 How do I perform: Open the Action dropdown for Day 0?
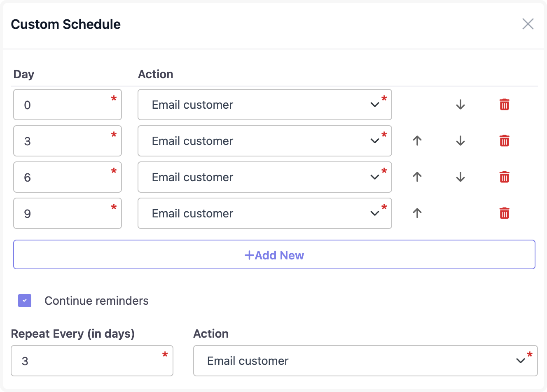click(x=264, y=105)
